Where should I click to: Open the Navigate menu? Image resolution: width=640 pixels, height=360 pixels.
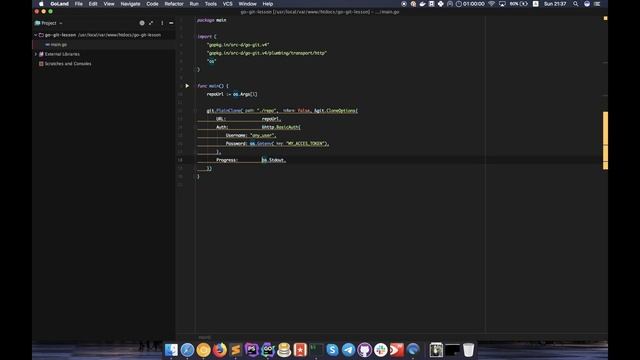130,4
